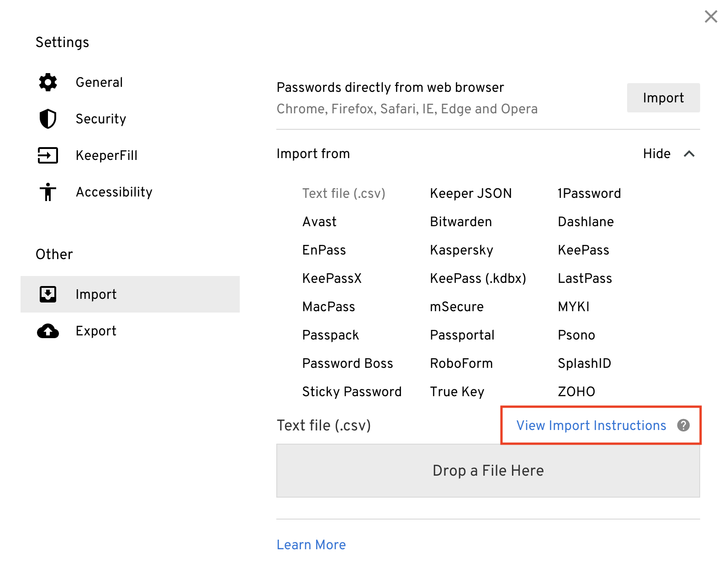Choose KeePassX import source
728x573 pixels.
[332, 278]
